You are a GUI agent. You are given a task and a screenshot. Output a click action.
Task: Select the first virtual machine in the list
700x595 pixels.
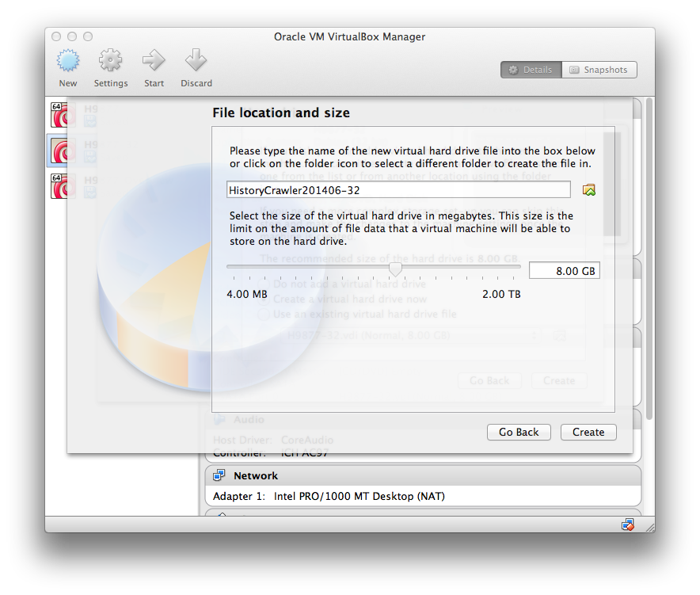(x=61, y=115)
